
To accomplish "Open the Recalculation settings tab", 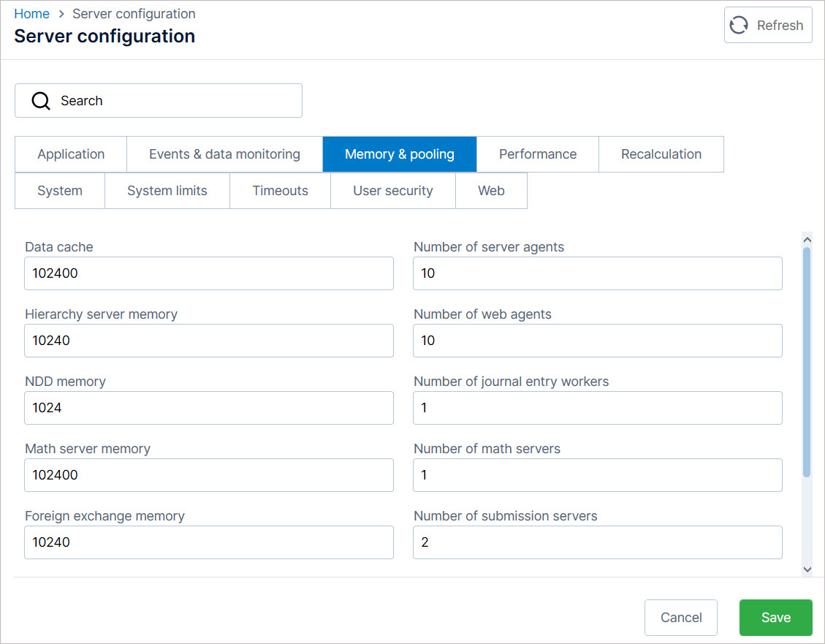I will click(661, 154).
